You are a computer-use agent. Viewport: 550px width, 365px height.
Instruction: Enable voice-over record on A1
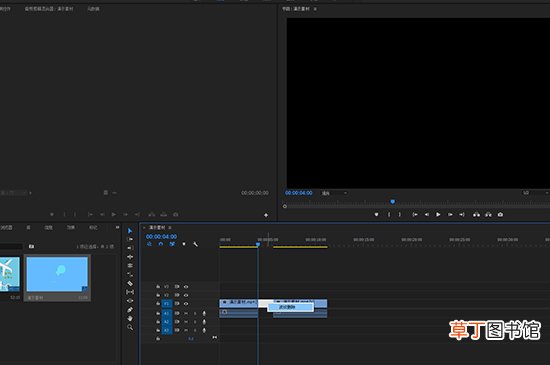pos(204,313)
